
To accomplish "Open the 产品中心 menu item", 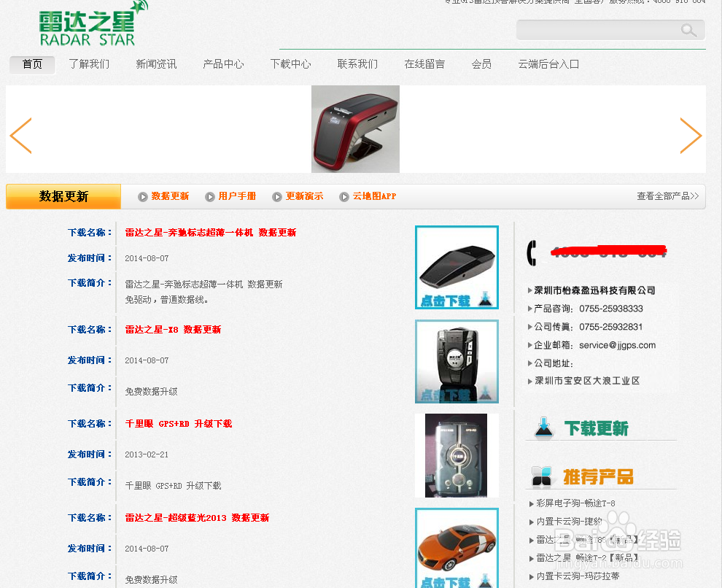I will (x=223, y=64).
